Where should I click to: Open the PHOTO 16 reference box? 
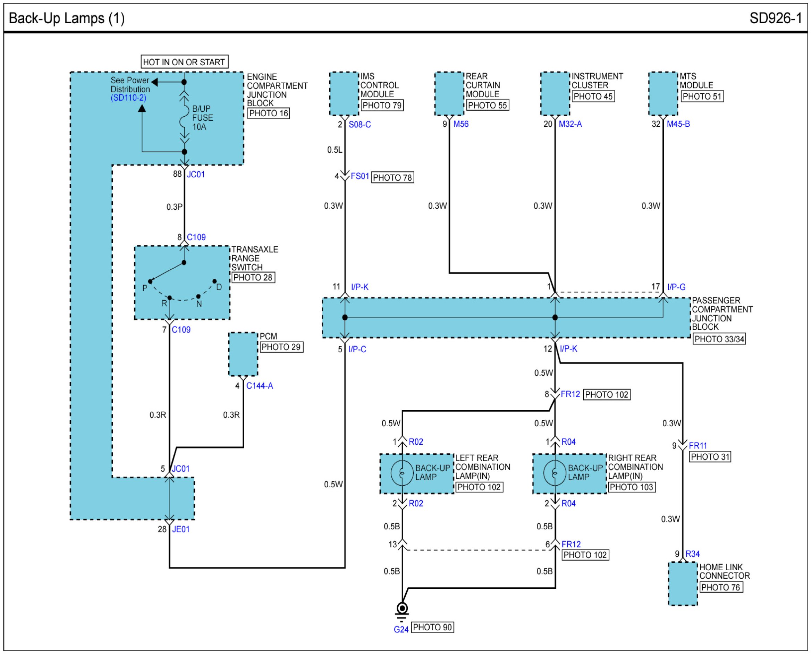268,113
